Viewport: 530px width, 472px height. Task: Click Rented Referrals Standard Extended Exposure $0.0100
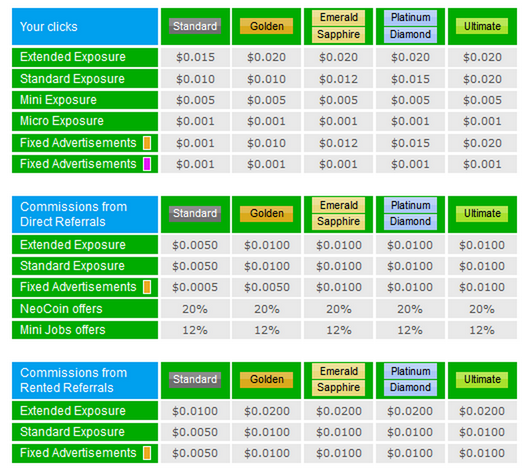pyautogui.click(x=195, y=411)
